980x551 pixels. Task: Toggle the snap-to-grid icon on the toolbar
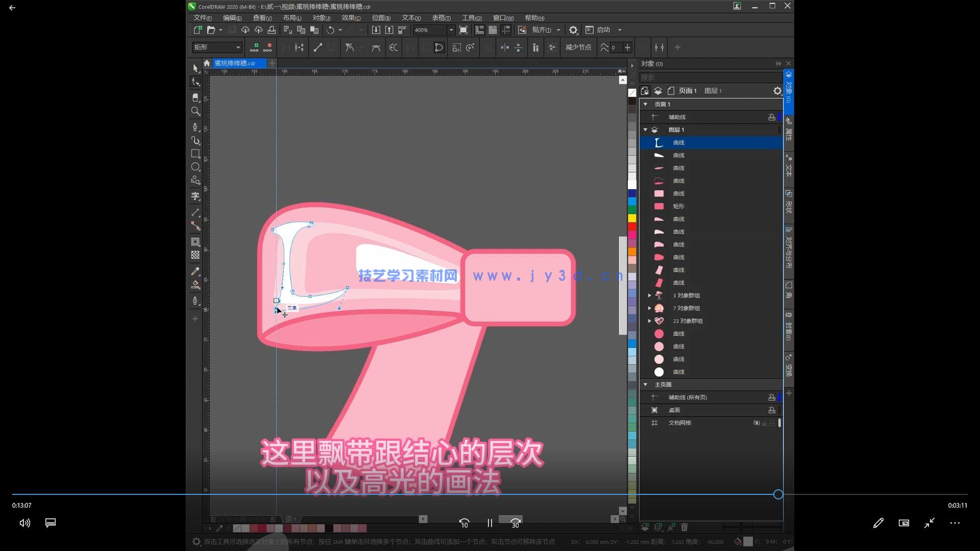(x=492, y=30)
